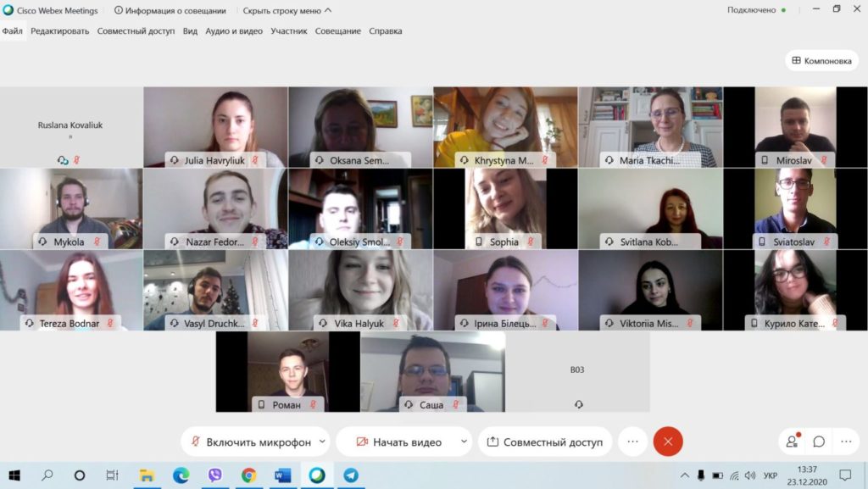
Task: Open the Файл menu
Action: point(12,31)
